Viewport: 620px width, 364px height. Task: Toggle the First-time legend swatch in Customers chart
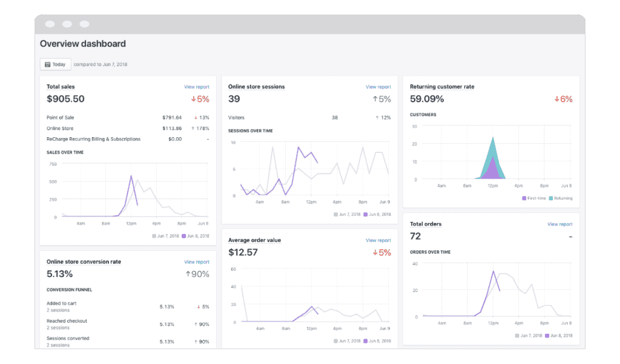pos(523,198)
